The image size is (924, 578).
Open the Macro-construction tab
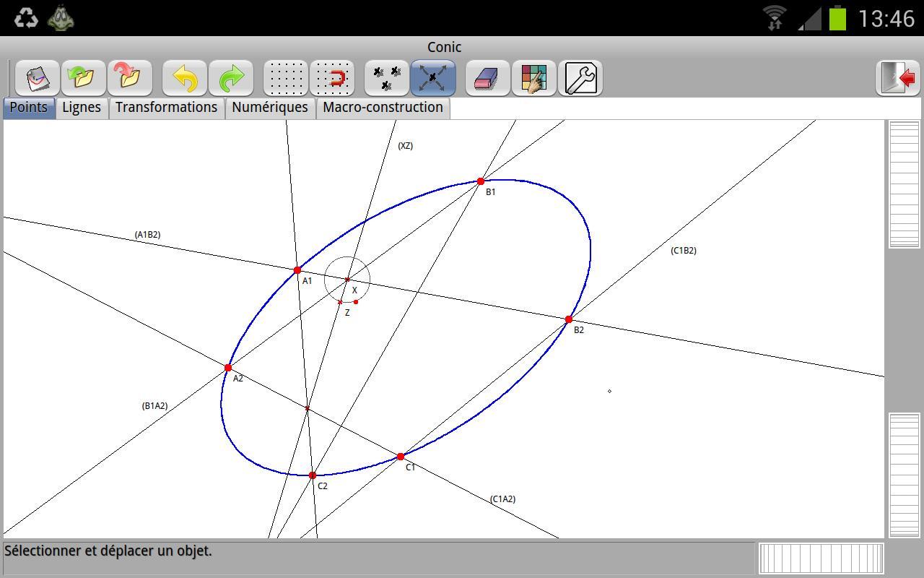pyautogui.click(x=383, y=108)
